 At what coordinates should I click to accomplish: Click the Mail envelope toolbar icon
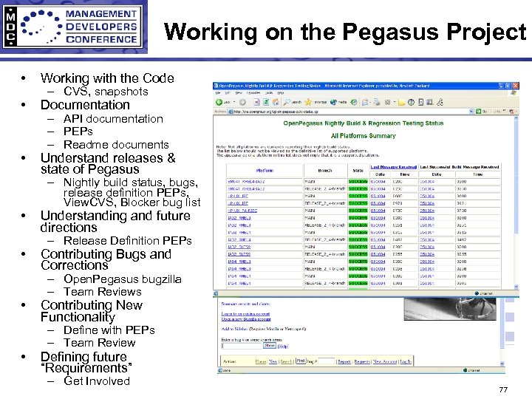point(365,102)
